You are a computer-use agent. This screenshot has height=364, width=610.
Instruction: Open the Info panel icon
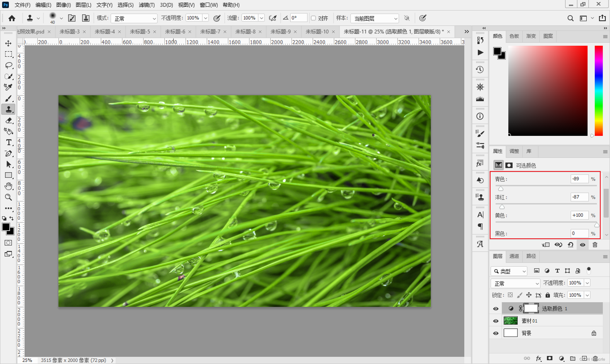[480, 116]
